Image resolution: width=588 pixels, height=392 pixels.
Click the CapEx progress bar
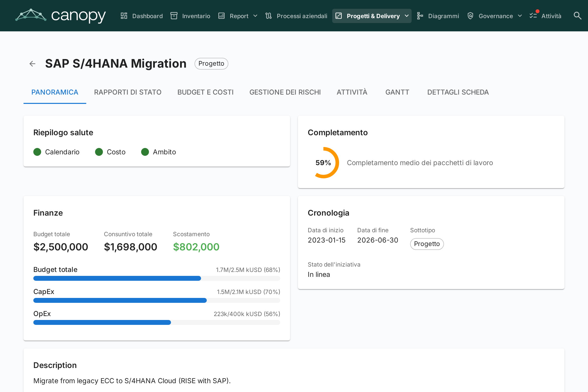point(157,300)
